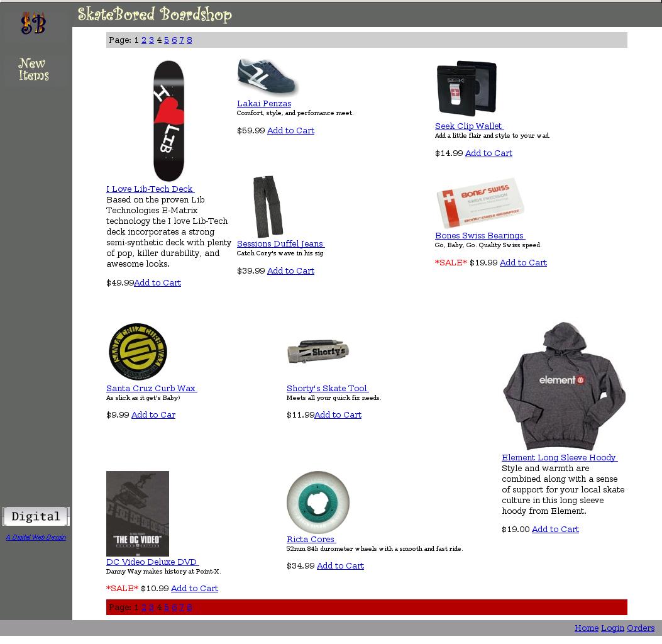
Task: Click the Login footer link
Action: (612, 628)
